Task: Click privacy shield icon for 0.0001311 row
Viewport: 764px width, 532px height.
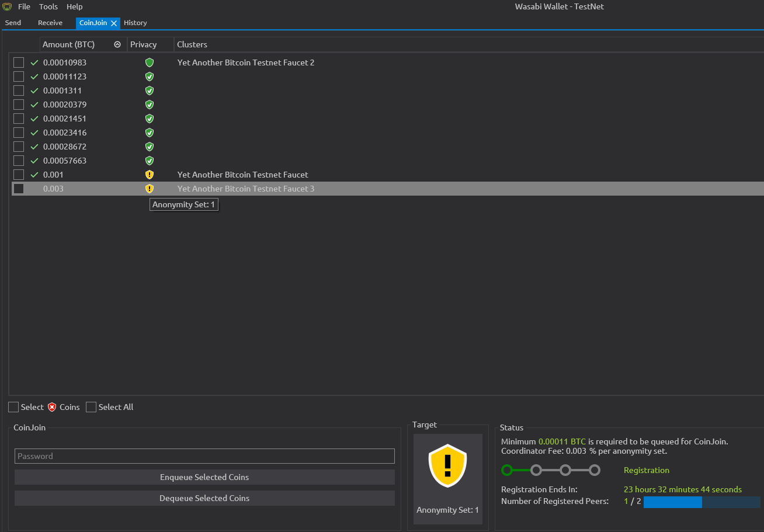Action: 150,91
